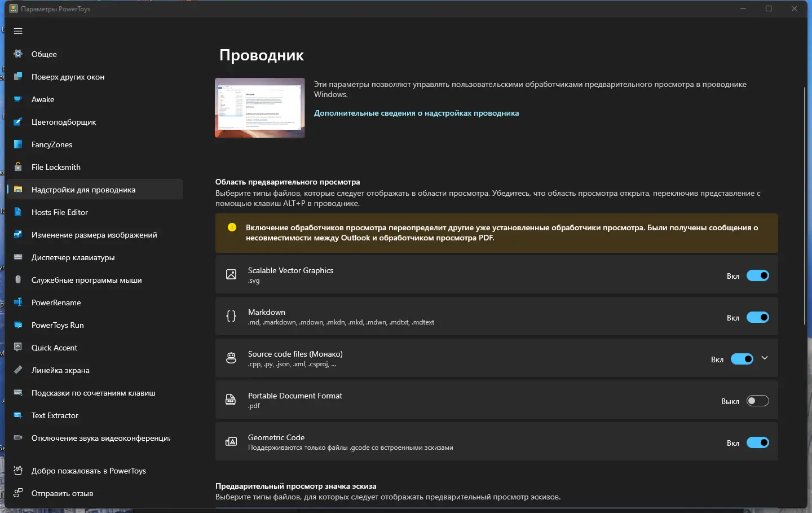Click the FancyZones layout icon
This screenshot has width=812, height=513.
click(x=17, y=144)
